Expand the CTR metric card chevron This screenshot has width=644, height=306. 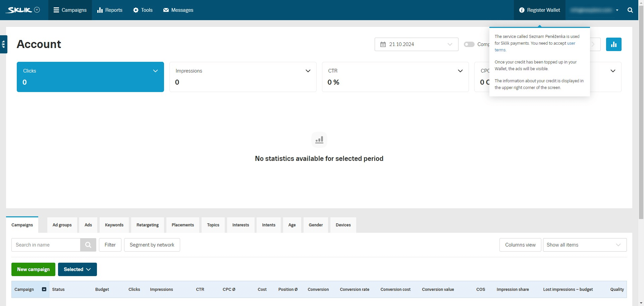[x=460, y=71]
